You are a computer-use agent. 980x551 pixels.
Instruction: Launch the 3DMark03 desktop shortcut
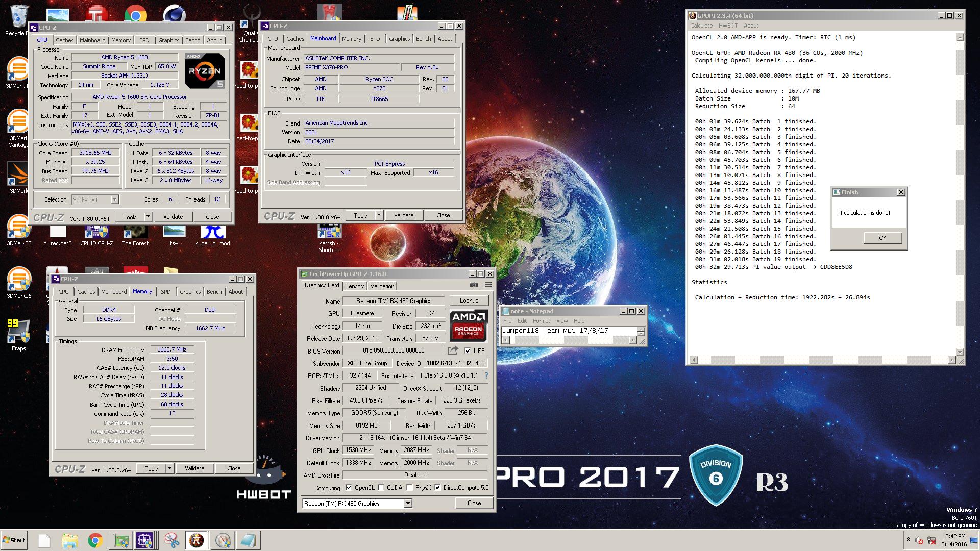coord(19,231)
